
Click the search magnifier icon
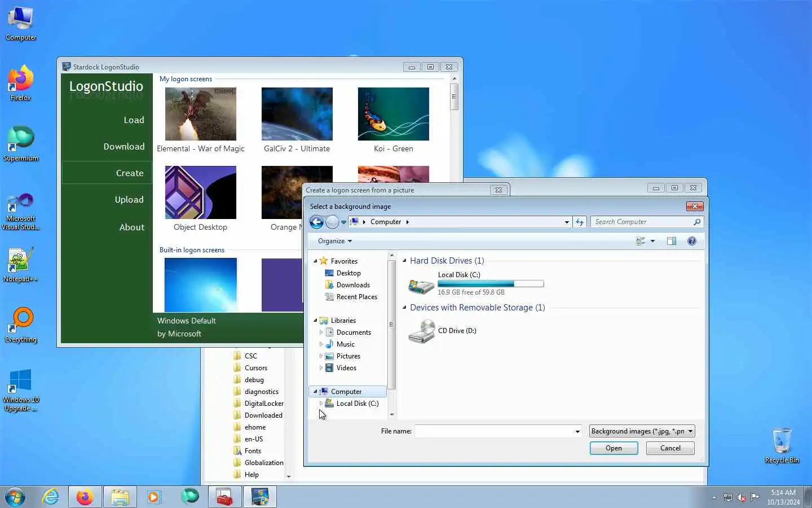(697, 222)
